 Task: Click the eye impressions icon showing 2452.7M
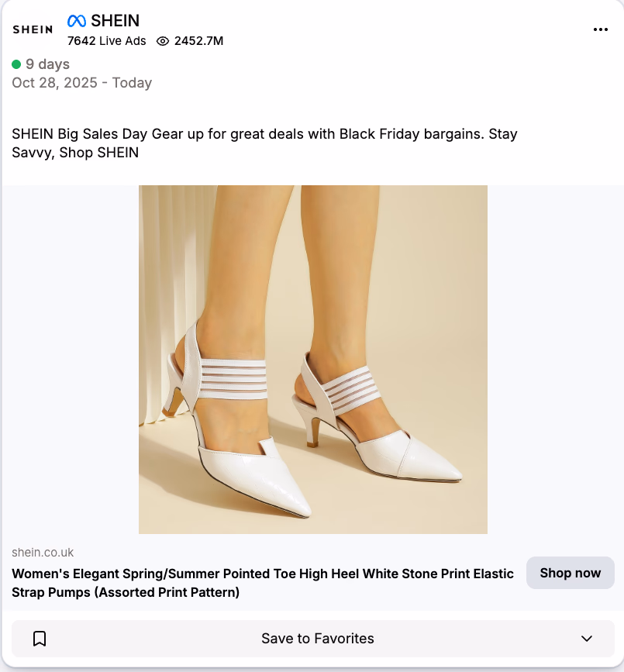(162, 41)
